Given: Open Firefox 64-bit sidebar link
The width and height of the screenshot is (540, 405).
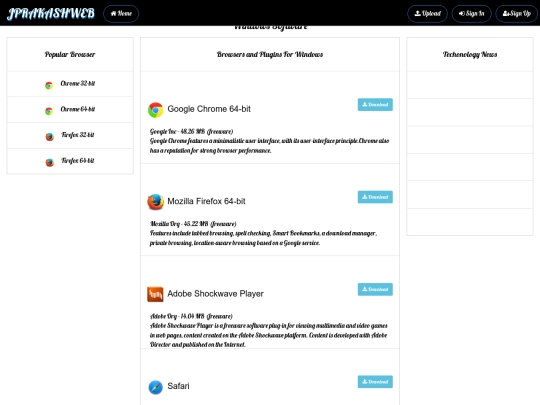Looking at the screenshot, I should (77, 161).
